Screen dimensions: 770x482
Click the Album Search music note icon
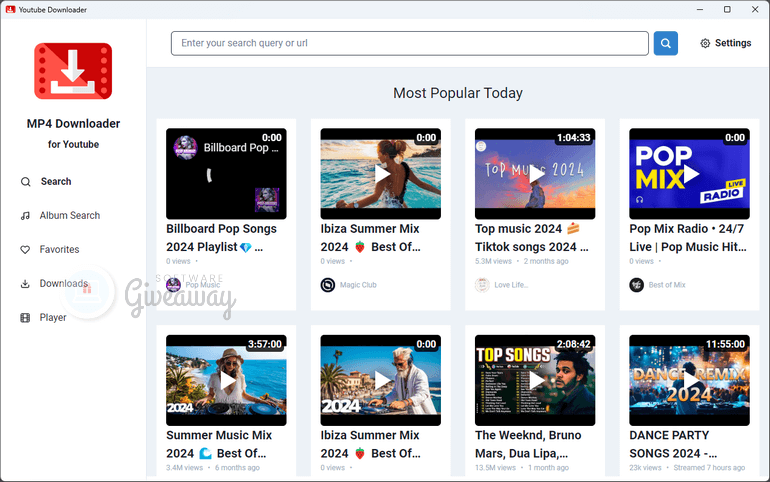coord(25,216)
